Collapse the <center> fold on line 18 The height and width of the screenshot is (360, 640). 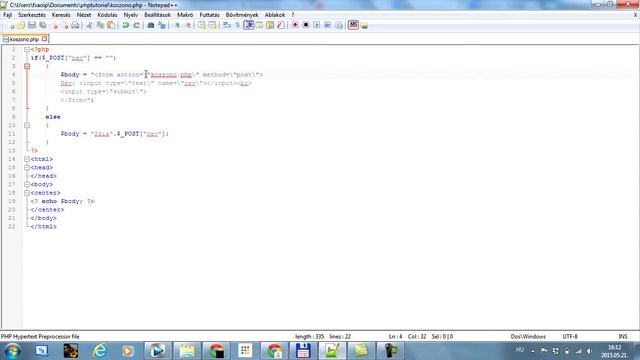point(27,193)
